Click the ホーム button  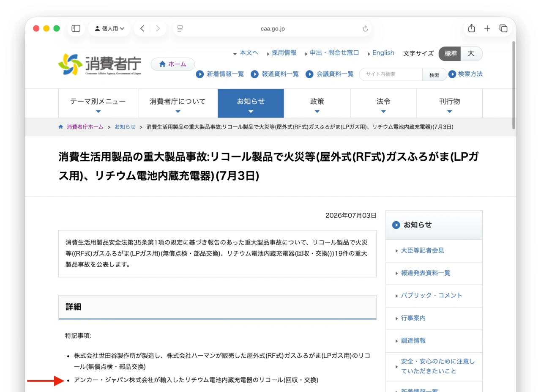(x=173, y=64)
